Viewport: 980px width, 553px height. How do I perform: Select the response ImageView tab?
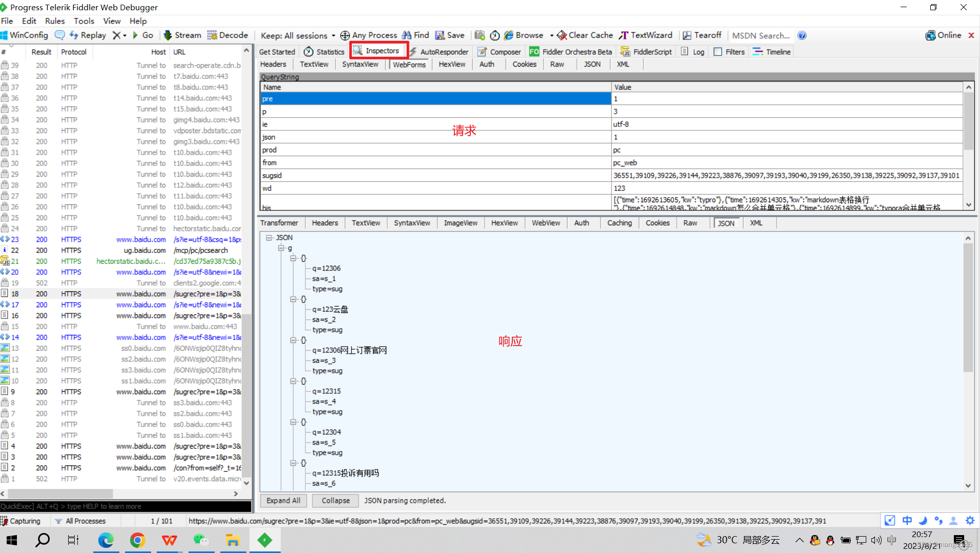tap(461, 223)
